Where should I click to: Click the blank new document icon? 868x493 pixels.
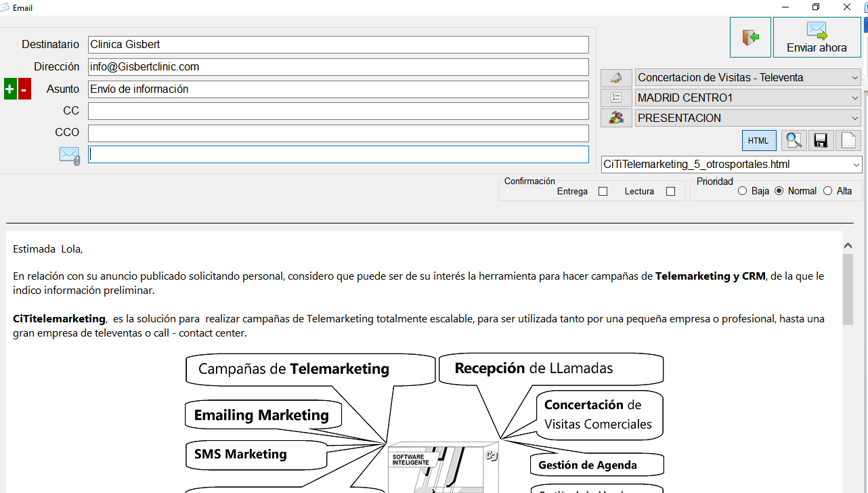coord(848,140)
